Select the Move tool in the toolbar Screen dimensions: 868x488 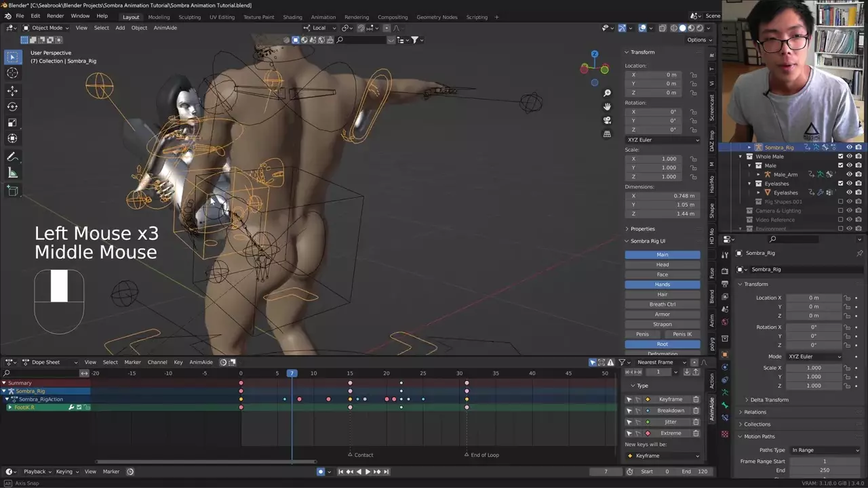point(12,90)
